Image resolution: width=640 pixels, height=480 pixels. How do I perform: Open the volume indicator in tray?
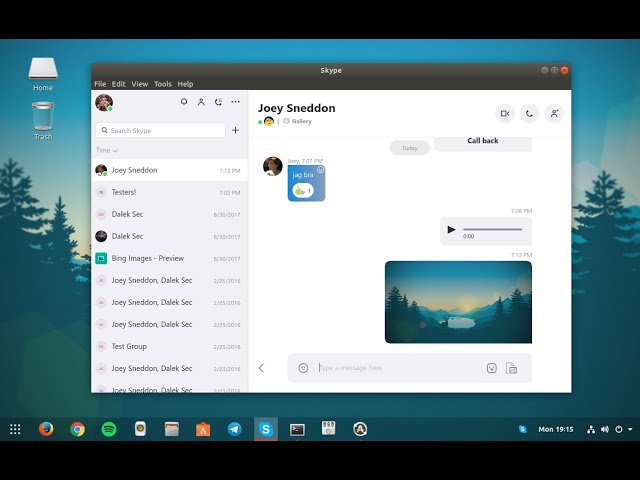tap(605, 429)
